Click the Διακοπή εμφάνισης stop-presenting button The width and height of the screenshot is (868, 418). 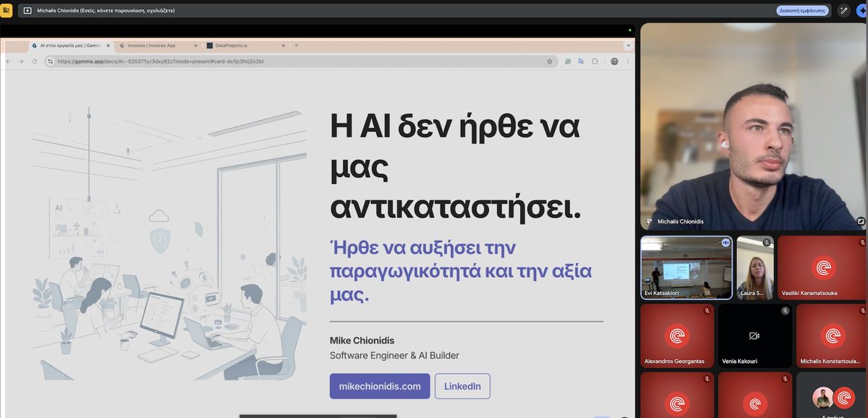click(x=802, y=11)
